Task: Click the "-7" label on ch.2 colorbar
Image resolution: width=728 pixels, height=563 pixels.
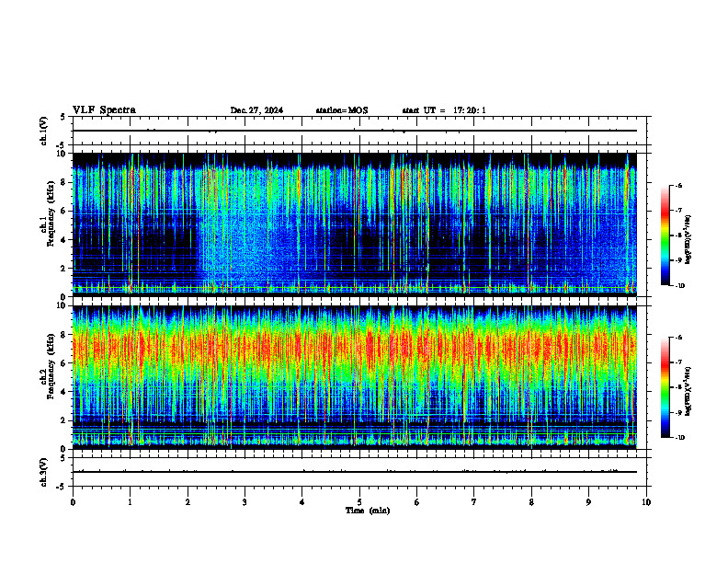Action: [x=678, y=362]
